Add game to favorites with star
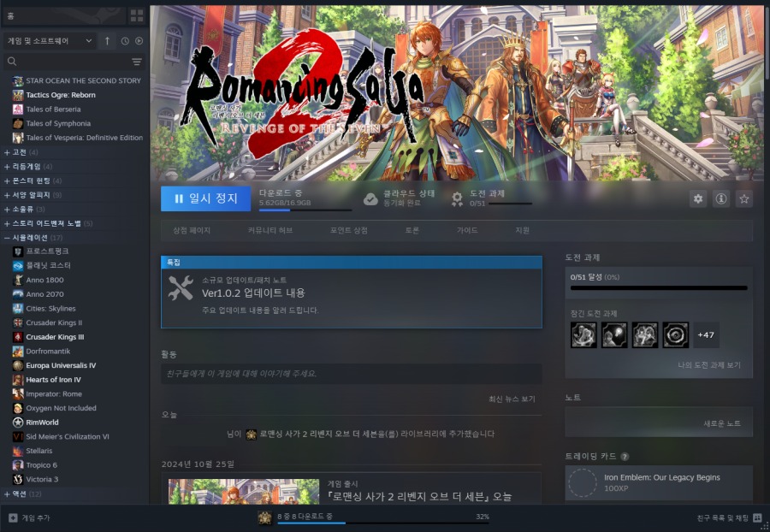This screenshot has width=770, height=532. 744,198
